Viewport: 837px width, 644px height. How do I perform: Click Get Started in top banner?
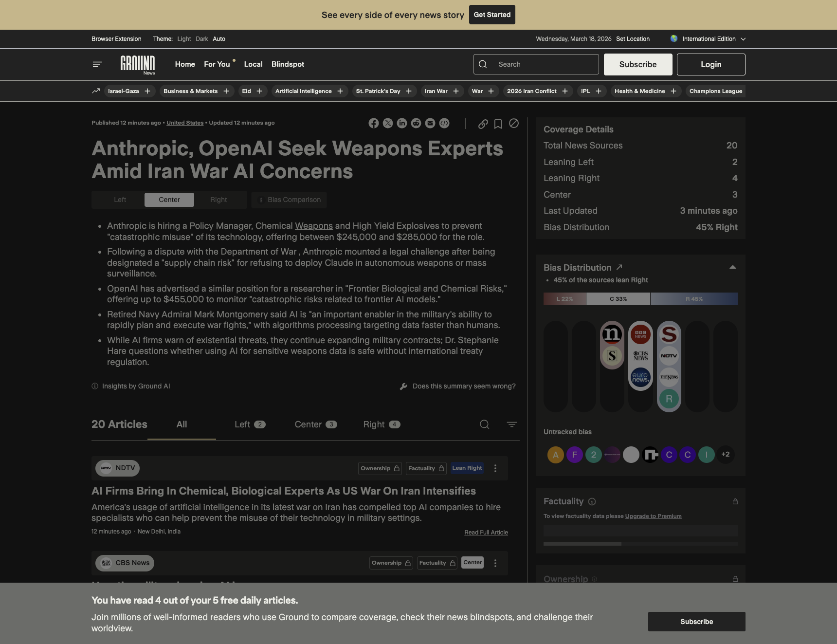coord(492,15)
